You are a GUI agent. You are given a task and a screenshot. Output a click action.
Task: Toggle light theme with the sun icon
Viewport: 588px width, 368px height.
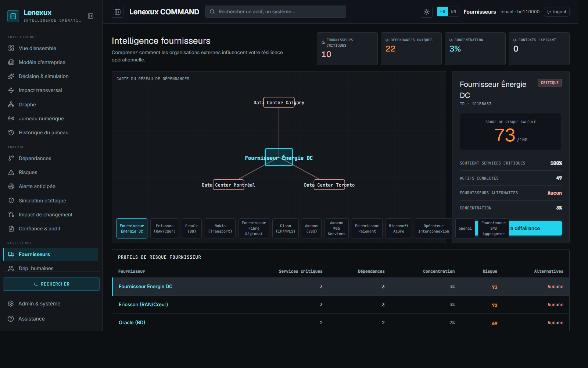click(427, 12)
